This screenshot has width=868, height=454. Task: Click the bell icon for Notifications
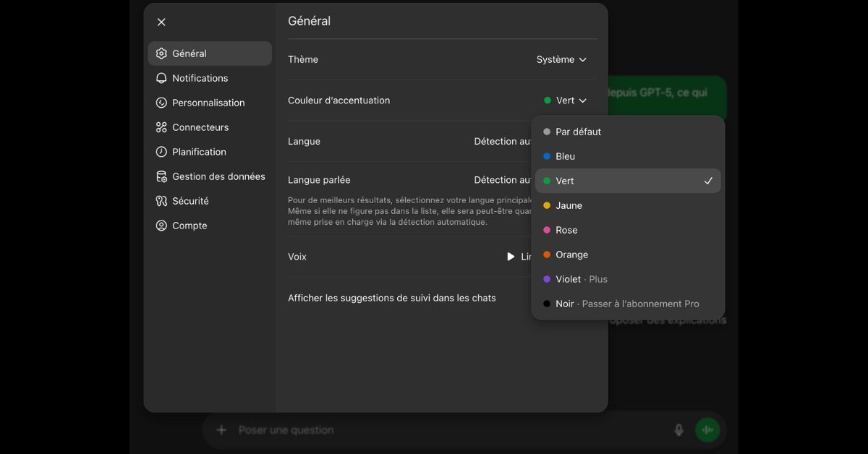(x=161, y=78)
